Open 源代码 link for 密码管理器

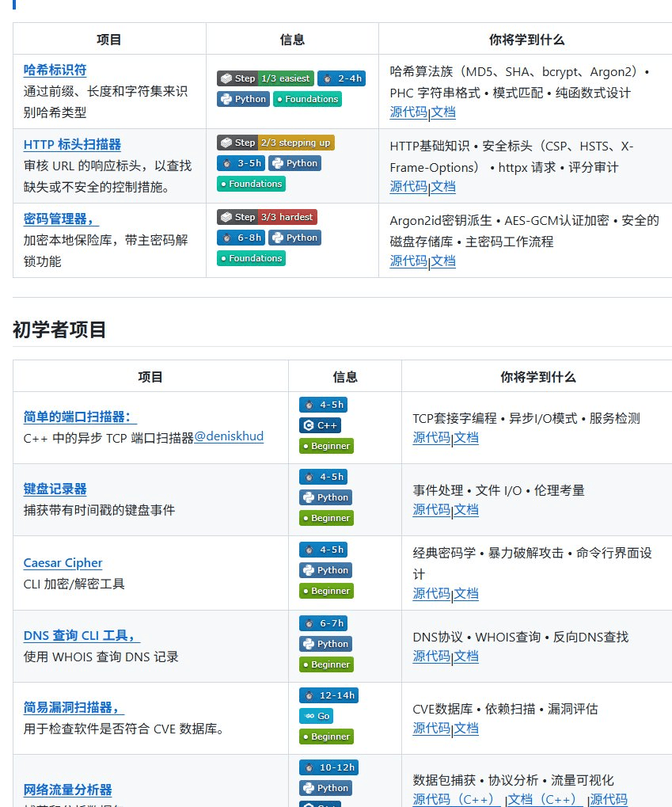tap(408, 261)
